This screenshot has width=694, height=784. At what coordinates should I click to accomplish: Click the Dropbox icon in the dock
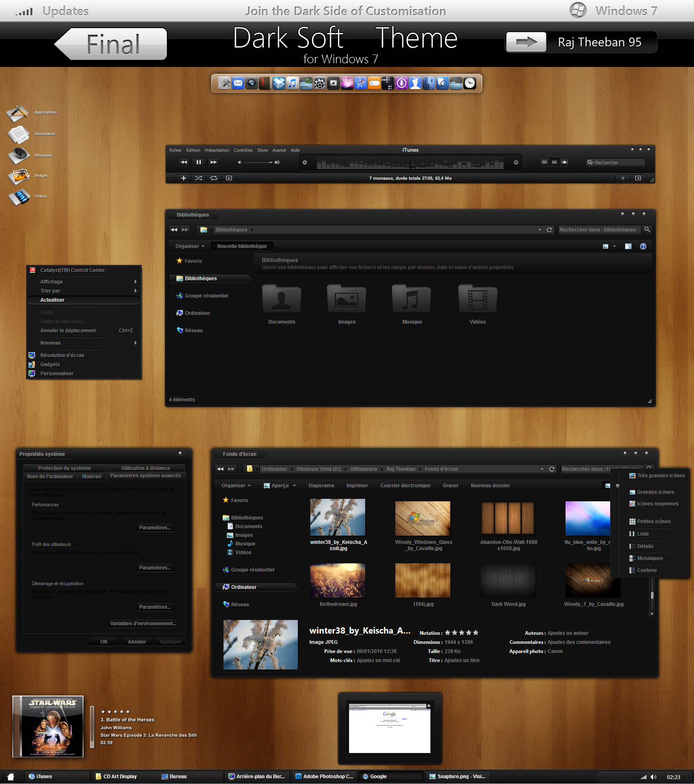point(279,83)
